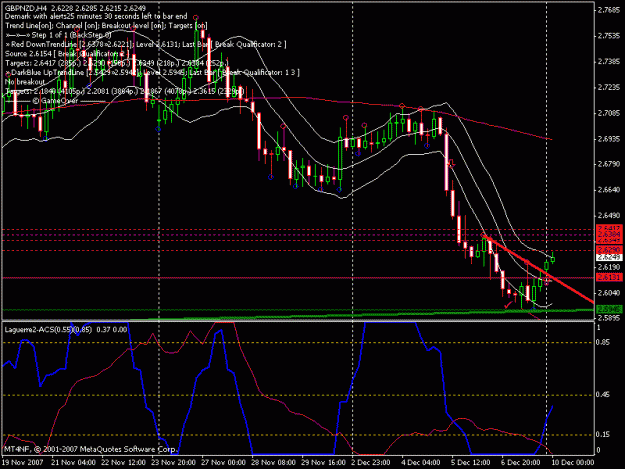Click the 2.6640 price axis label

[609, 190]
